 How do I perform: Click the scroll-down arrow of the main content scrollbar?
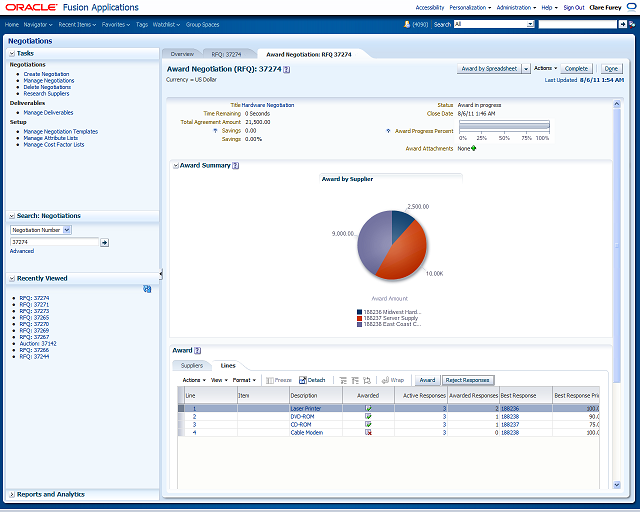coord(617,485)
